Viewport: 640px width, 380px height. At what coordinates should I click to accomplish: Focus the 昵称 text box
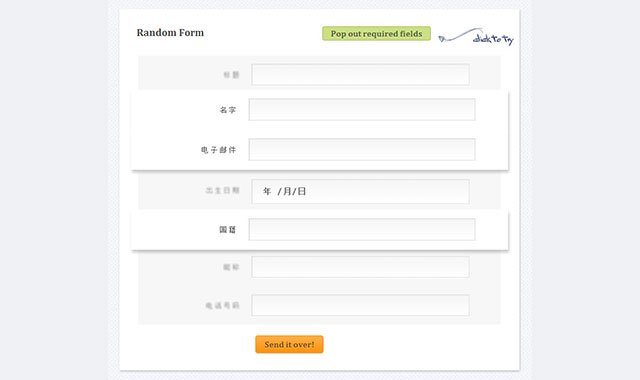(x=360, y=267)
